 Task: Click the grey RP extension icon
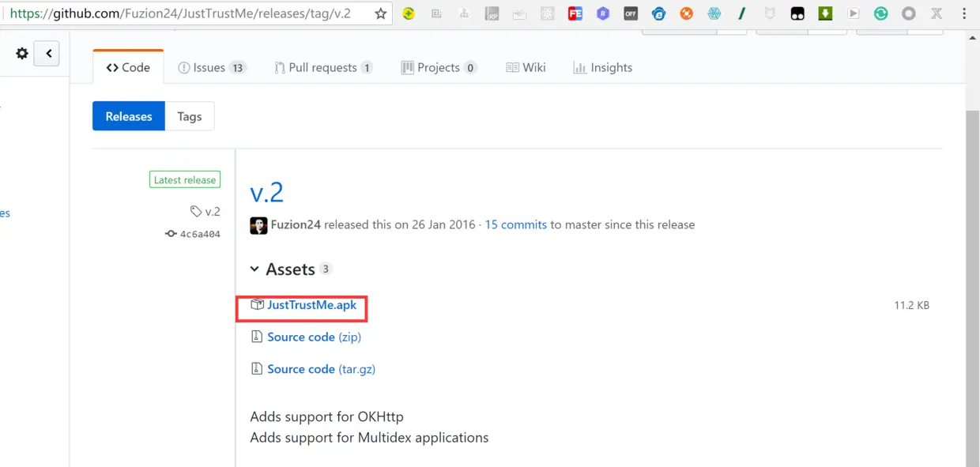coord(492,13)
